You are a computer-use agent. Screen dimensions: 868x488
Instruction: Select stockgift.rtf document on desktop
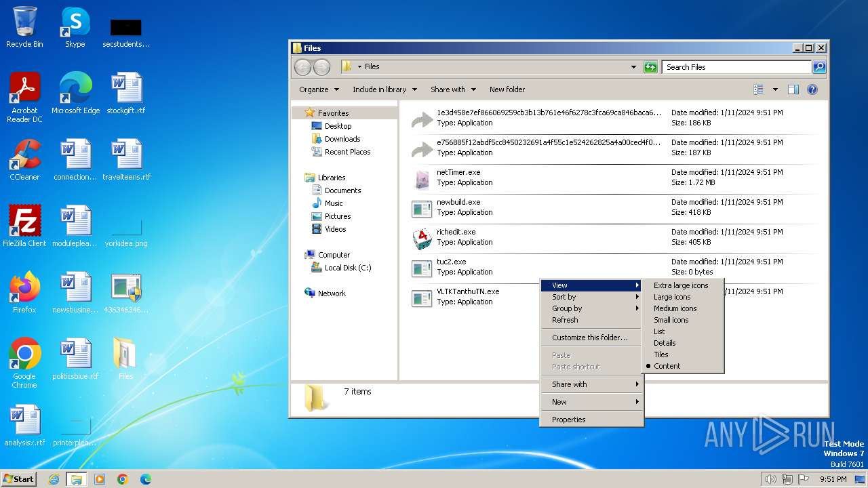click(126, 93)
